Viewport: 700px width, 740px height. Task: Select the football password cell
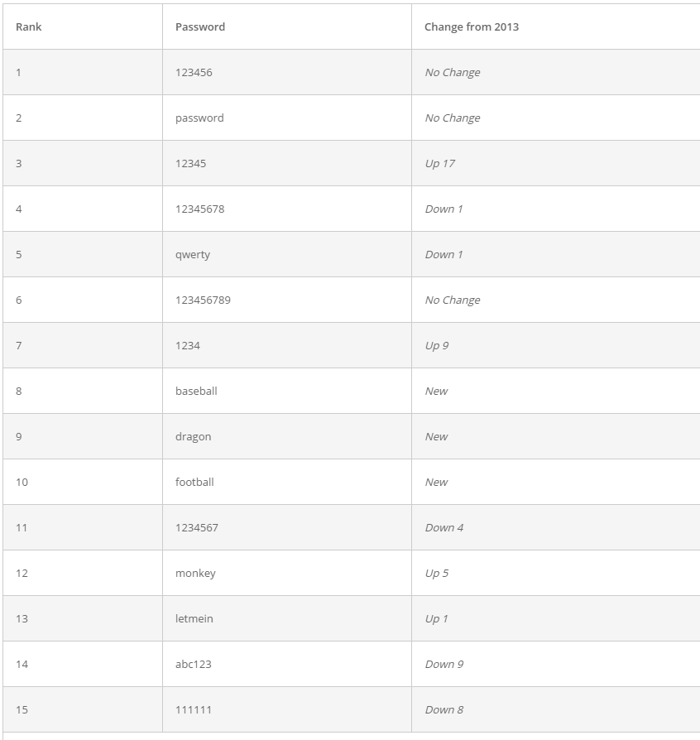[x=194, y=483]
